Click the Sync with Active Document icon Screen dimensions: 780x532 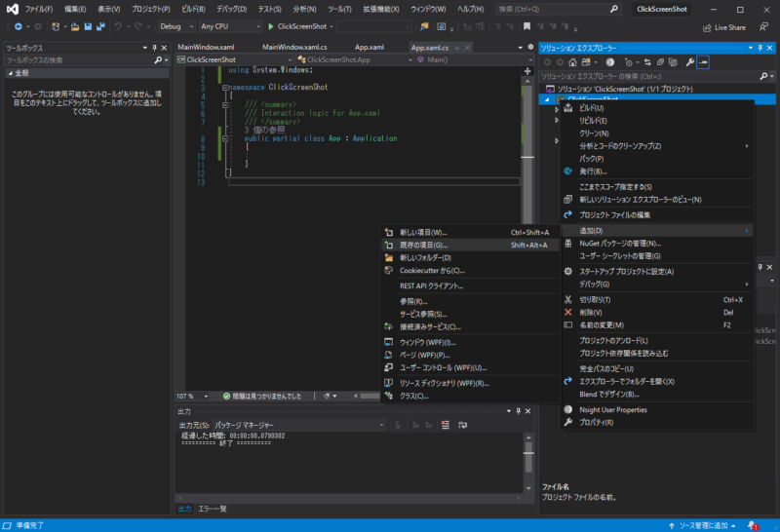[647, 62]
